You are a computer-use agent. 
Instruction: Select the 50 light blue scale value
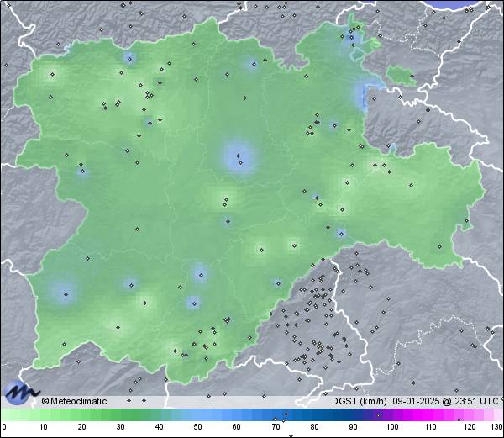[197, 427]
